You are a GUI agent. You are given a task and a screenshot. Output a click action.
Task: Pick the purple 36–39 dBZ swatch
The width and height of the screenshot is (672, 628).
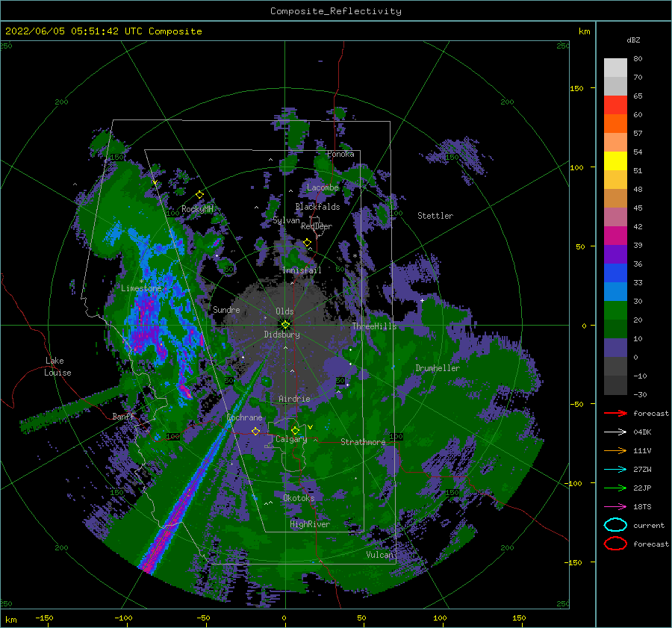(615, 254)
